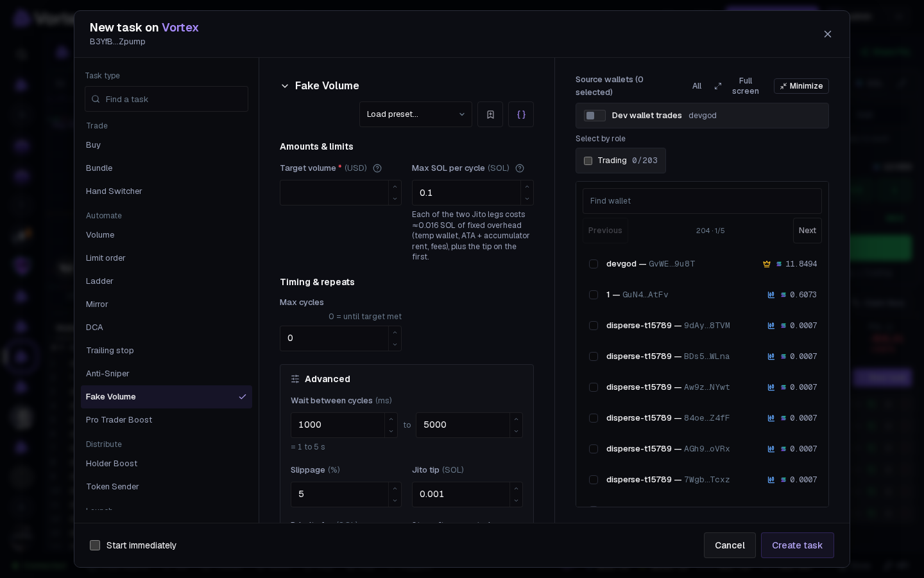The image size is (924, 578).
Task: Check the 7Wgb...Tcxz wallet checkbox
Action: (x=594, y=480)
